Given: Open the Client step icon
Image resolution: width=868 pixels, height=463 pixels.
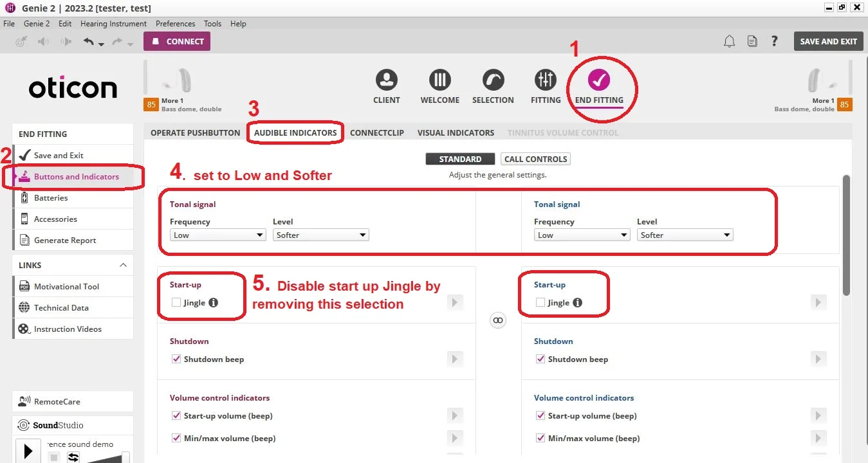Looking at the screenshot, I should coord(387,80).
